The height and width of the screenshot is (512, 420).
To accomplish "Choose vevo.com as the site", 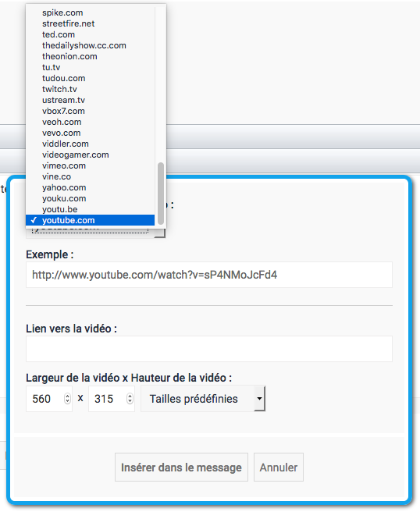I will 90,133.
